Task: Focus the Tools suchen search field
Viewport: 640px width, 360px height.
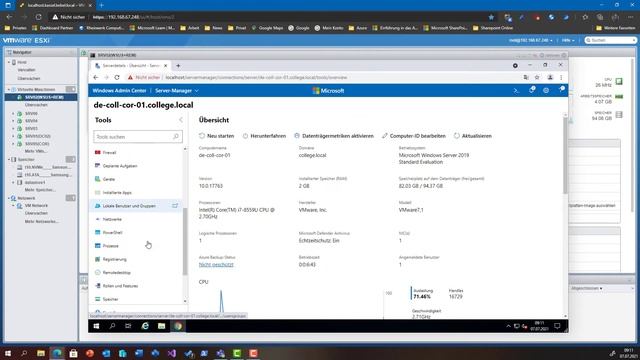Action: (138, 137)
